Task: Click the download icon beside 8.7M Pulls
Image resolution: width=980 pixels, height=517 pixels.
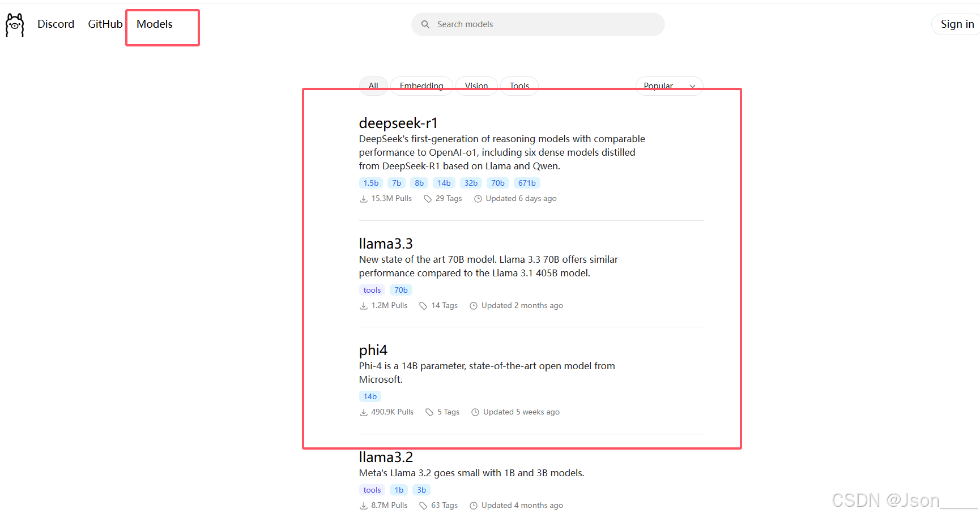Action: (364, 506)
